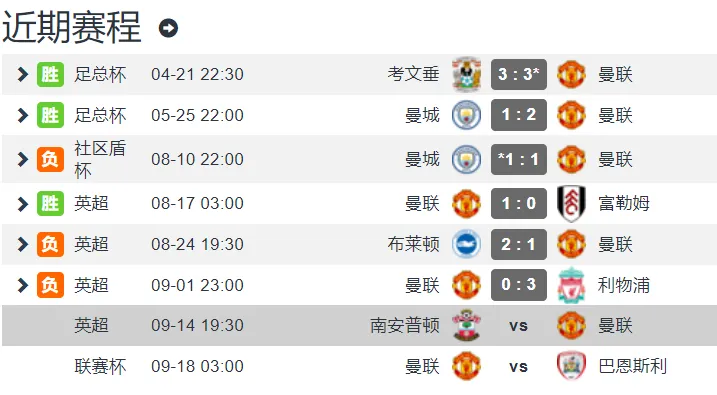Click Manchester City crest in 05-25 row
The image size is (717, 395).
[466, 115]
